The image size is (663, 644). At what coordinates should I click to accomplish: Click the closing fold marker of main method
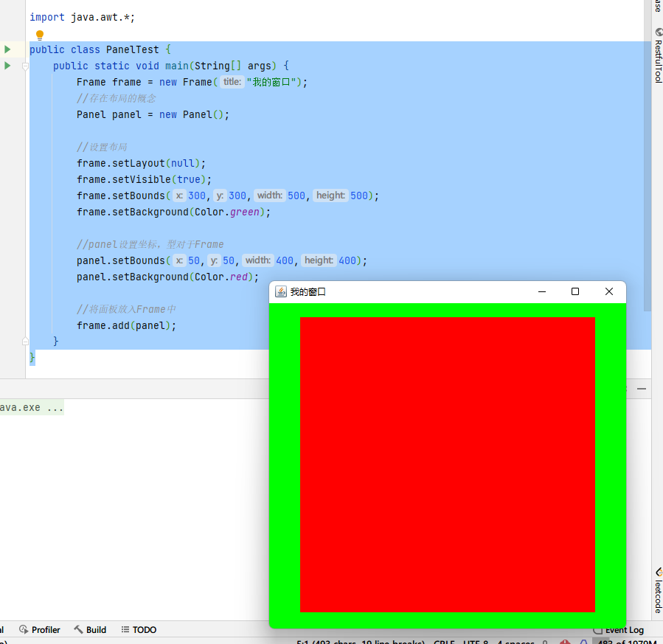25,341
